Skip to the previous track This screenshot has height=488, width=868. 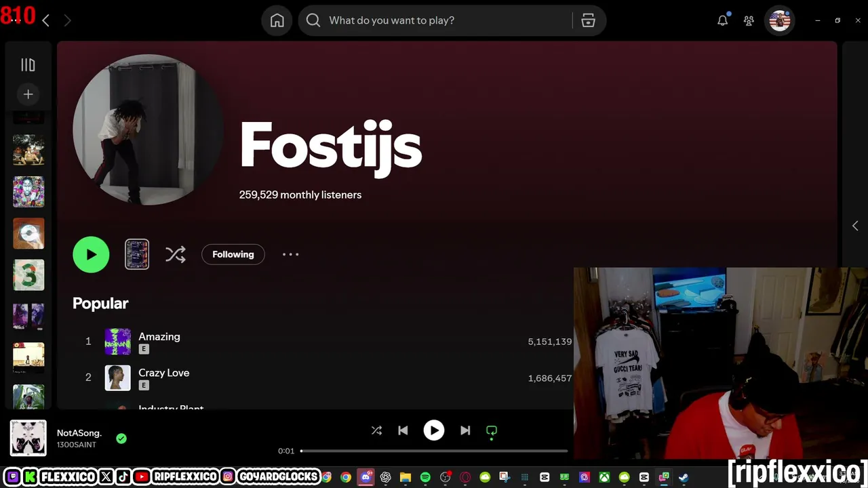(x=403, y=430)
